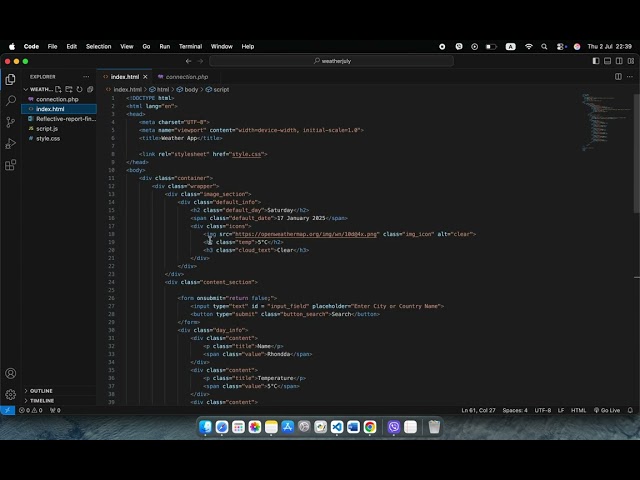Collapse all folders in Explorer
640x480 pixels.
coord(90,89)
